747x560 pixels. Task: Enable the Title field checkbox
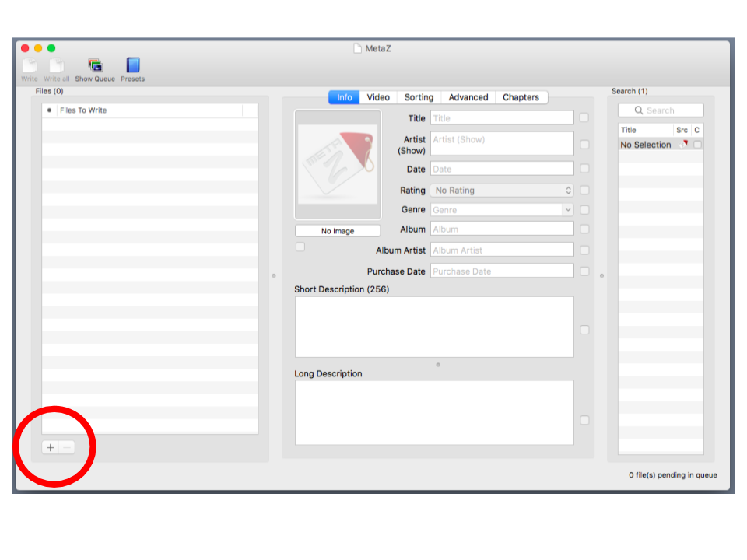tap(584, 118)
